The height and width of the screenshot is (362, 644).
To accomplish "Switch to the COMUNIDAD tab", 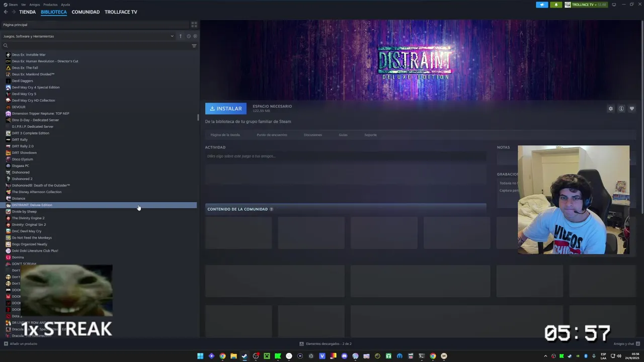I will coord(86,12).
